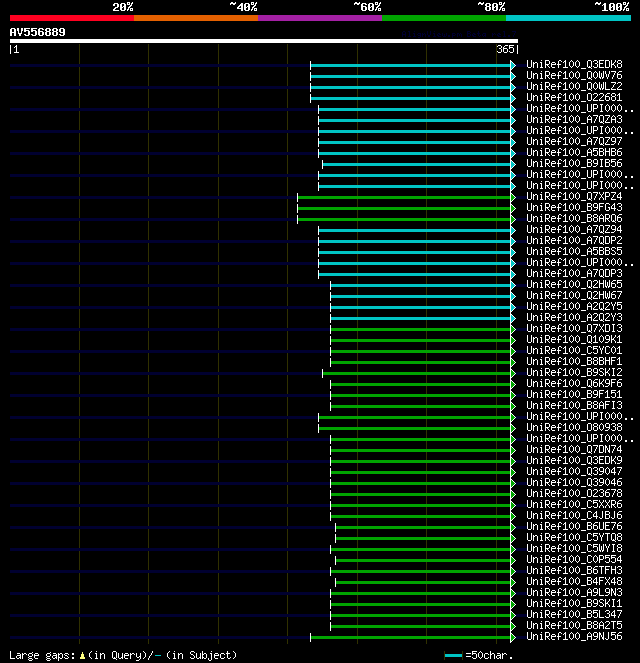Select the UniRef100_C5XXR6 label

coord(574,504)
